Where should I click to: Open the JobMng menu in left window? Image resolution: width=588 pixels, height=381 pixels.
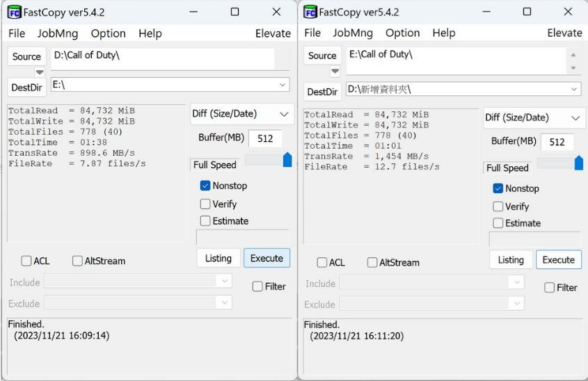(x=58, y=33)
